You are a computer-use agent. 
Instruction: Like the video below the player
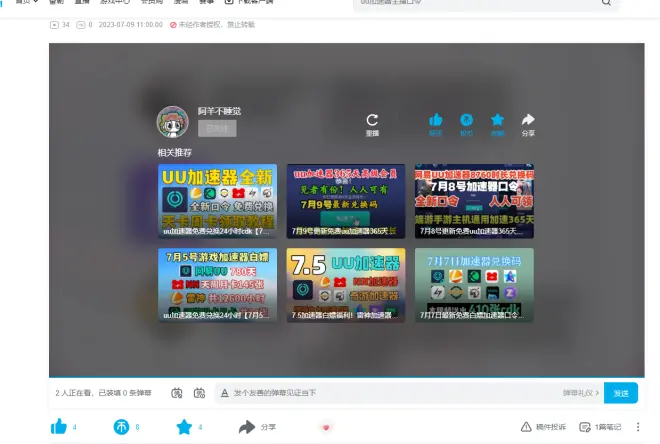point(59,427)
